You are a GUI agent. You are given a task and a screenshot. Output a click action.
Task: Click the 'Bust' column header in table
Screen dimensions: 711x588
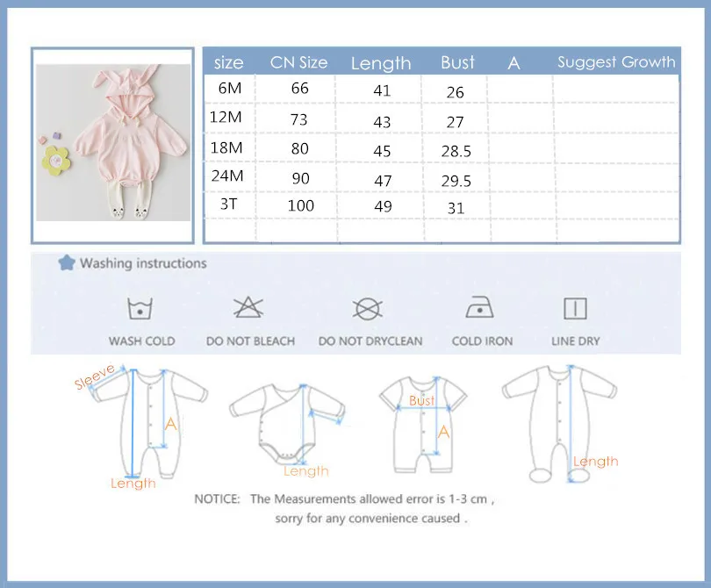[x=457, y=62]
